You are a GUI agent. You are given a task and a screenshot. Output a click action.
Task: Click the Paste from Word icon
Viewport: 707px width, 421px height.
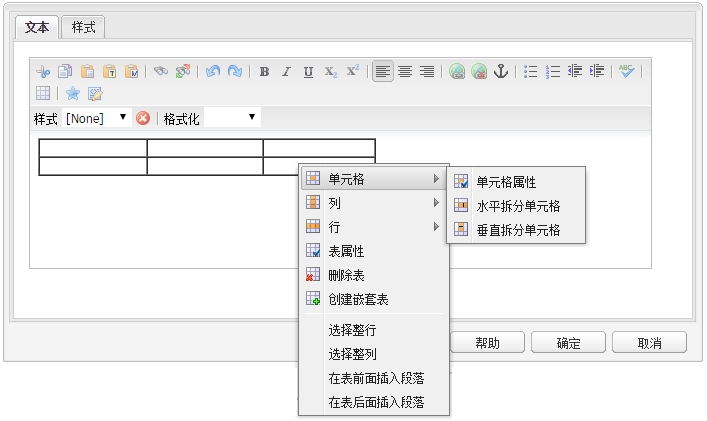(x=131, y=71)
